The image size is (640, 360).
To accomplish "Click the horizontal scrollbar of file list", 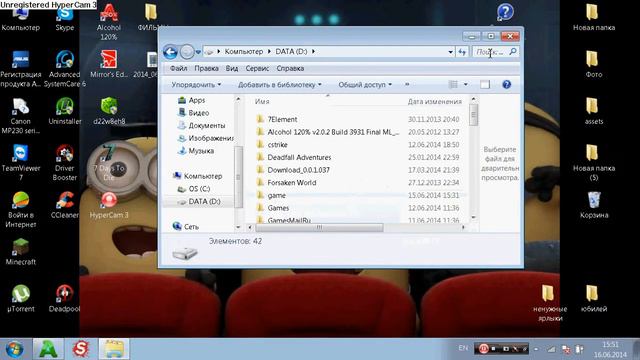I will 319,227.
